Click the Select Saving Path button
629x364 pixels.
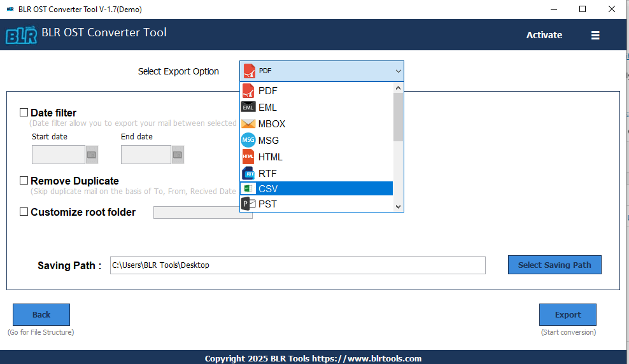click(555, 265)
